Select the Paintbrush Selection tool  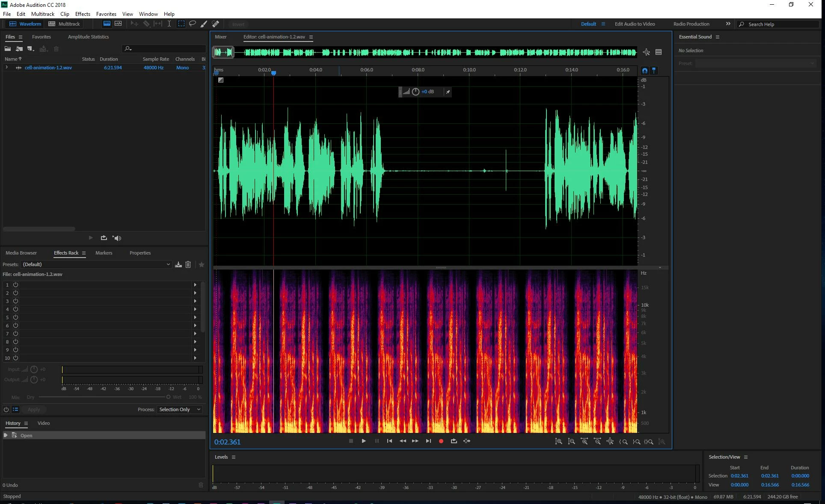204,24
